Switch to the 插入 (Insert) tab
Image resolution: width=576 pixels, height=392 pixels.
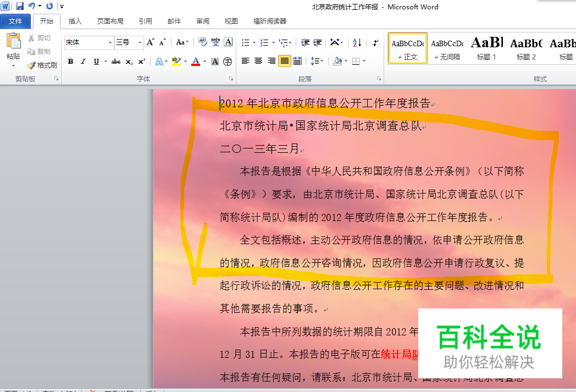pos(75,21)
